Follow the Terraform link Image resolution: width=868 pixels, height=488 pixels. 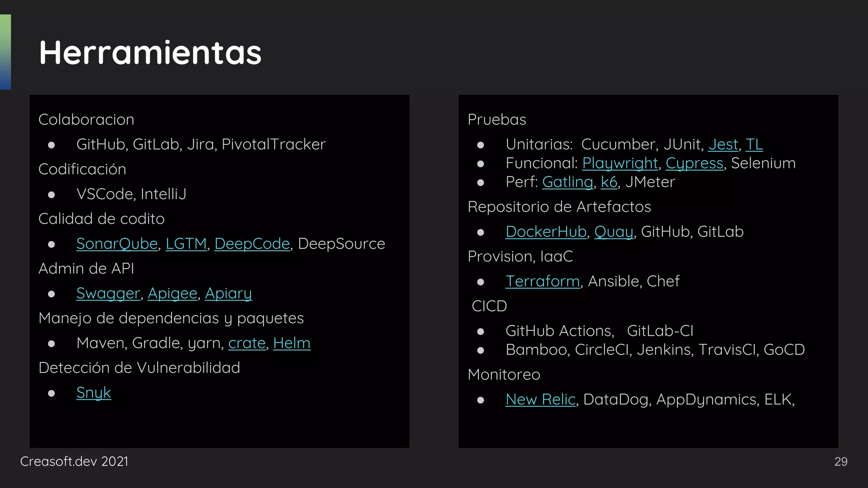[x=542, y=281]
